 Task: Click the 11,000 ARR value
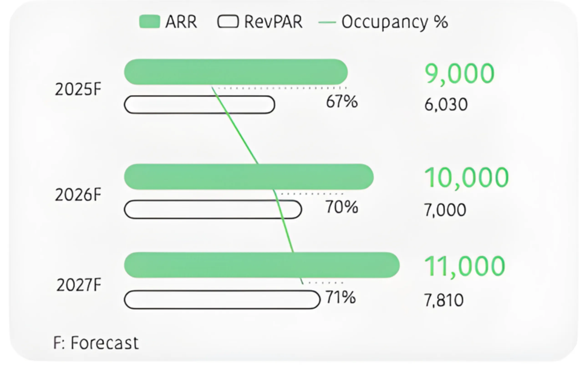tap(464, 266)
